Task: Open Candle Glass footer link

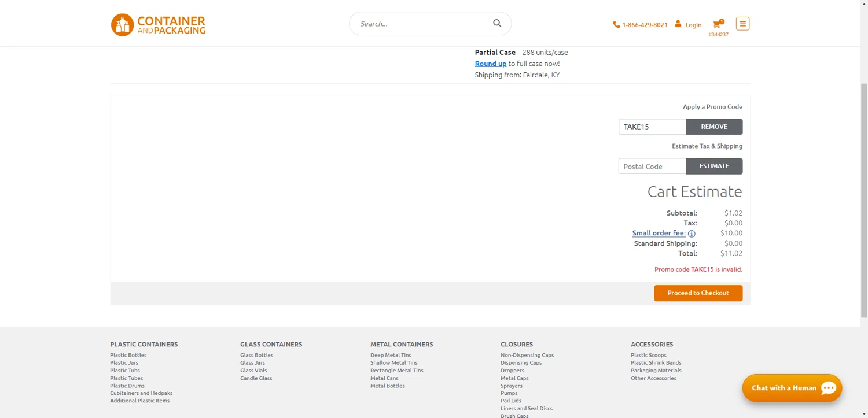Action: click(256, 378)
